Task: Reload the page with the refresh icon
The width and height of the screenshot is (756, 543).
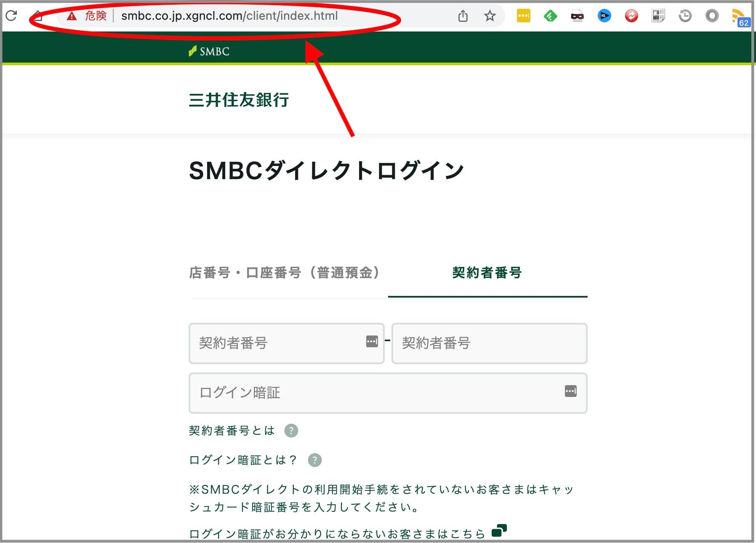Action: [11, 16]
